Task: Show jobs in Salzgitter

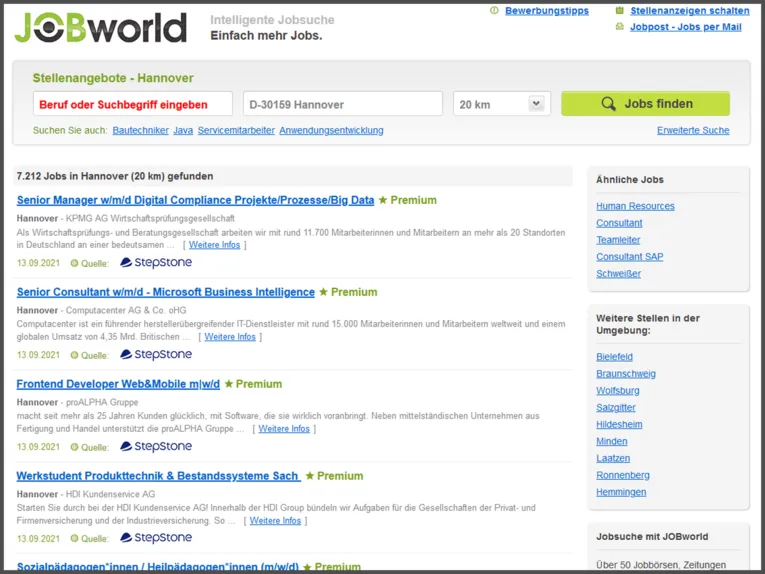Action: [616, 407]
